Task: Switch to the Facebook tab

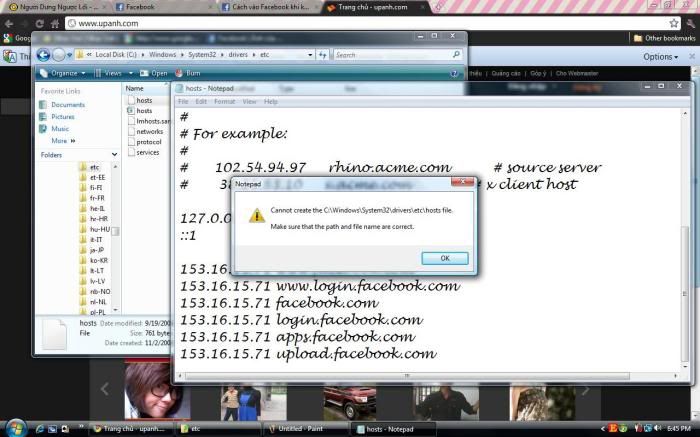Action: tap(163, 7)
